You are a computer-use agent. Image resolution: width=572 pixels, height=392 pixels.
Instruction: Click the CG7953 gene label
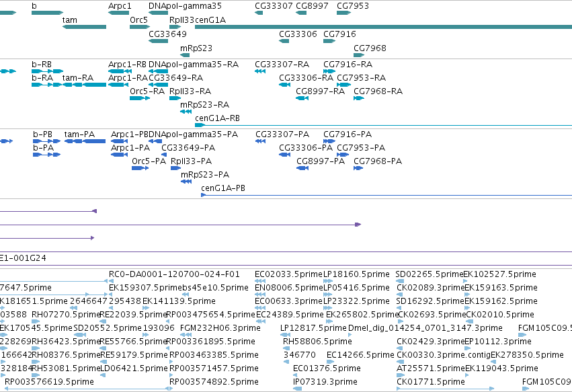tap(353, 6)
